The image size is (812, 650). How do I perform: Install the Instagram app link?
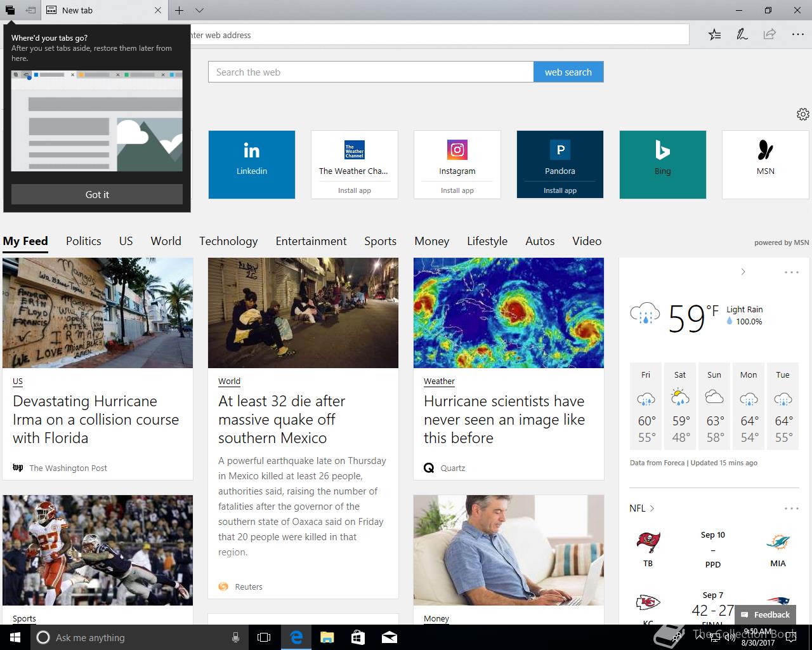click(457, 190)
